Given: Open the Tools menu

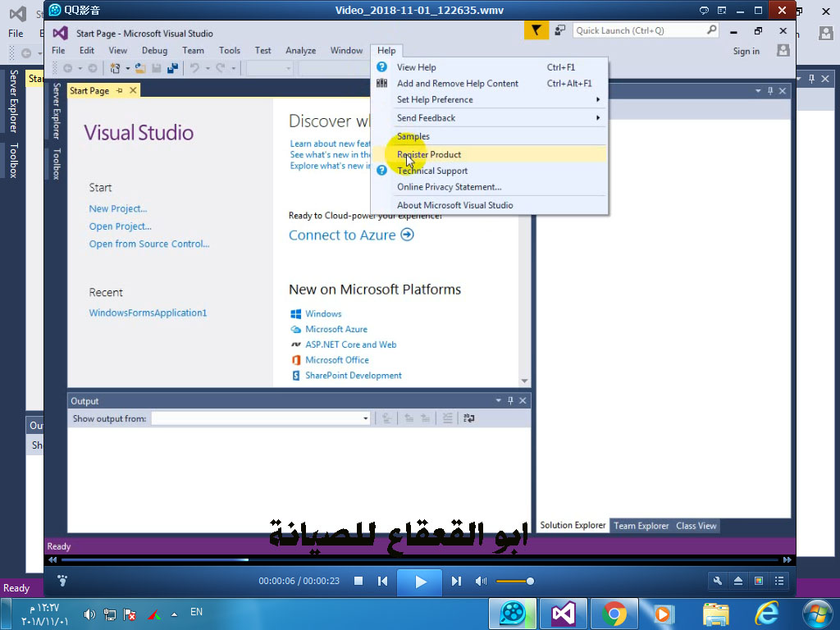Looking at the screenshot, I should click(230, 50).
